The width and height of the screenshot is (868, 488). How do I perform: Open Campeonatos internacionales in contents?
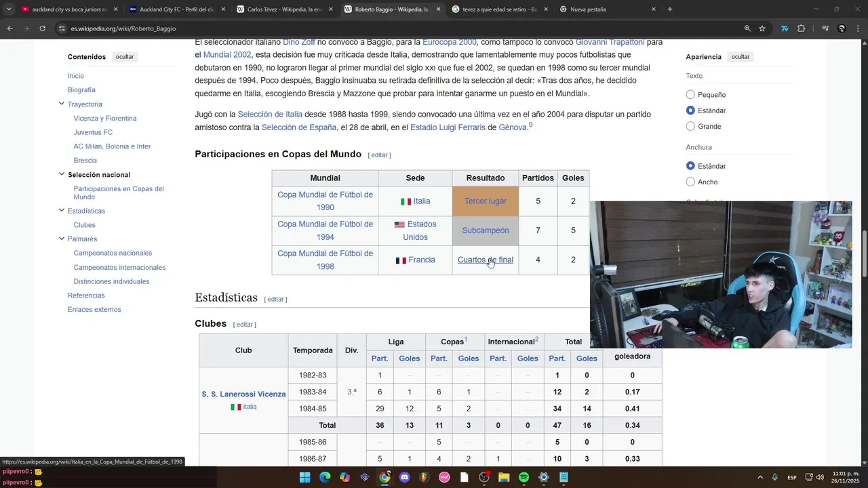(x=119, y=267)
